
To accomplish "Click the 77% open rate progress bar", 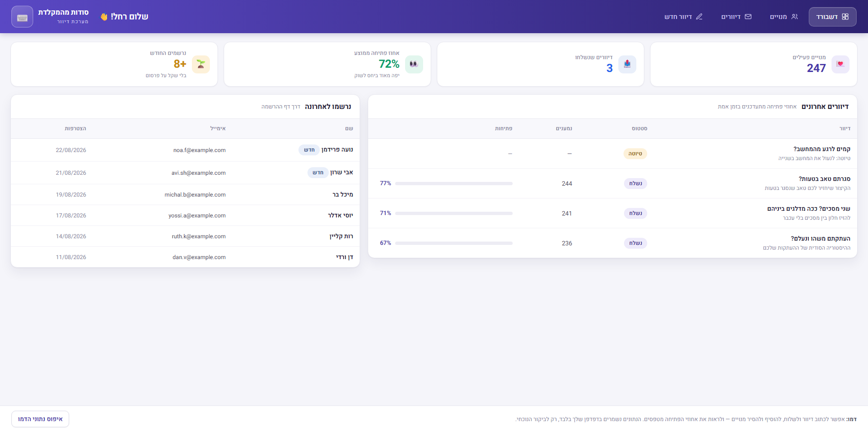I will (454, 183).
